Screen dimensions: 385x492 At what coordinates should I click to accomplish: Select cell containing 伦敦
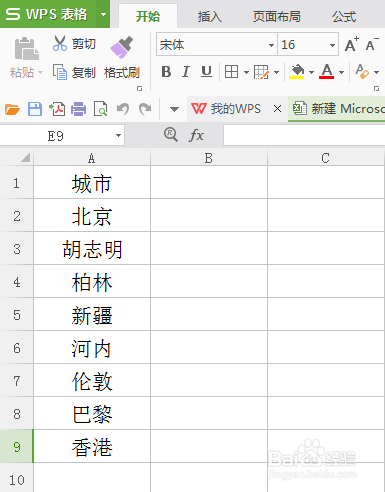(x=92, y=381)
